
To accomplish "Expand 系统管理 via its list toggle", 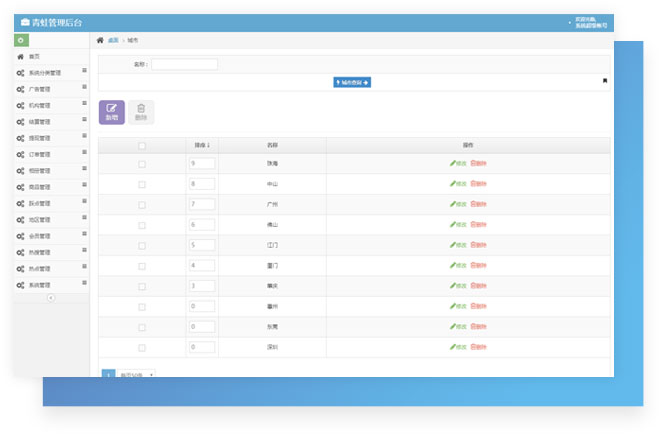I will (84, 283).
